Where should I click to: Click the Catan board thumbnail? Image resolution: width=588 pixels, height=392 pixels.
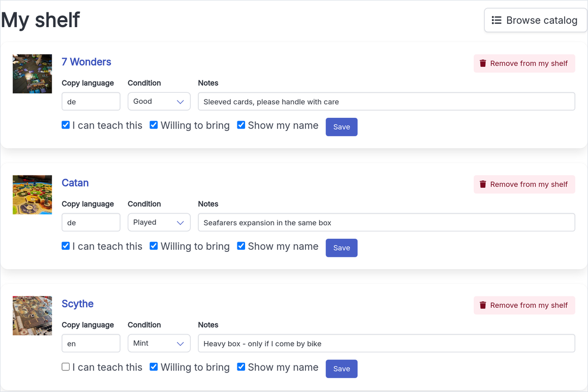(32, 195)
